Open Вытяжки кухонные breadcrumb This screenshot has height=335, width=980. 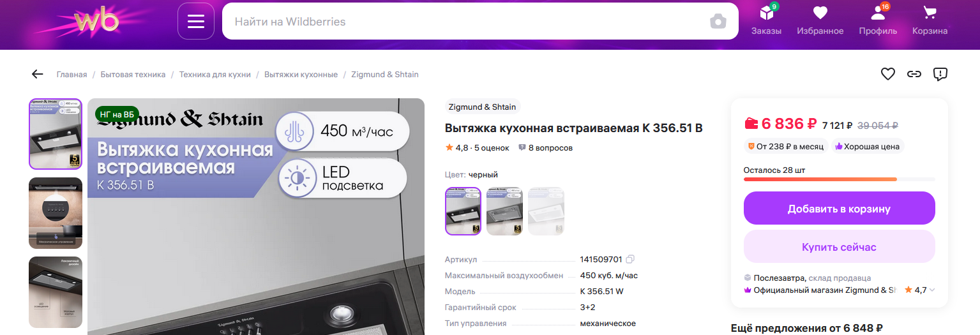coord(301,75)
